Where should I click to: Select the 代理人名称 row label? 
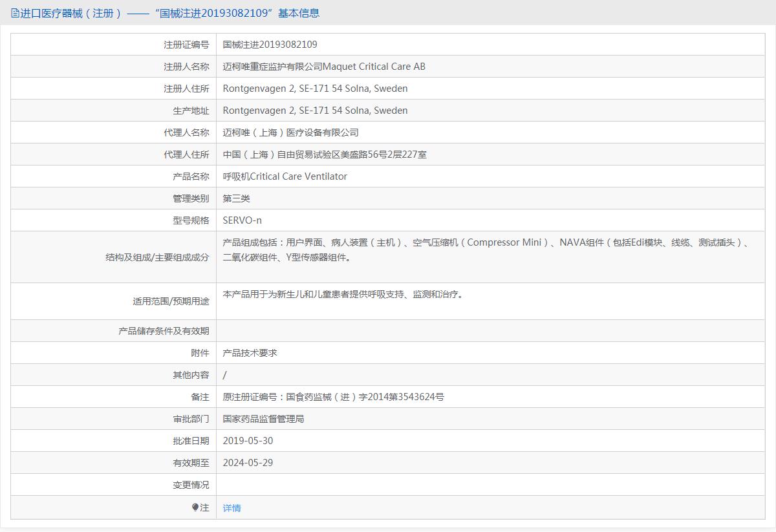click(x=186, y=133)
